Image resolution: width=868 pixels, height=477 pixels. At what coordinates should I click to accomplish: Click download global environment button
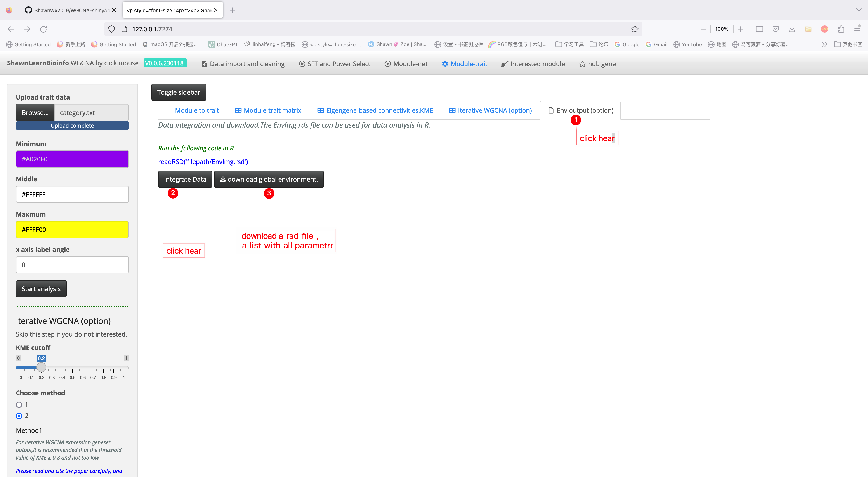[x=269, y=179]
